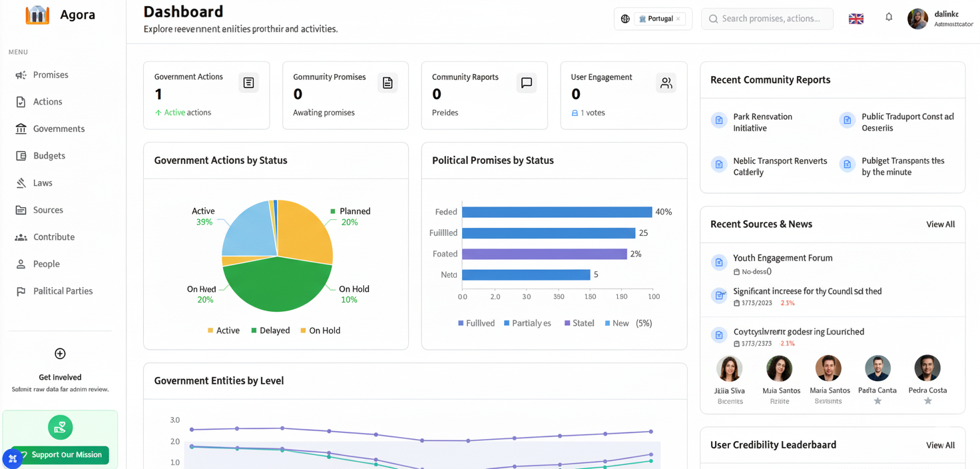This screenshot has height=469, width=980.
Task: Click the Government Actions card list icon
Action: (248, 83)
